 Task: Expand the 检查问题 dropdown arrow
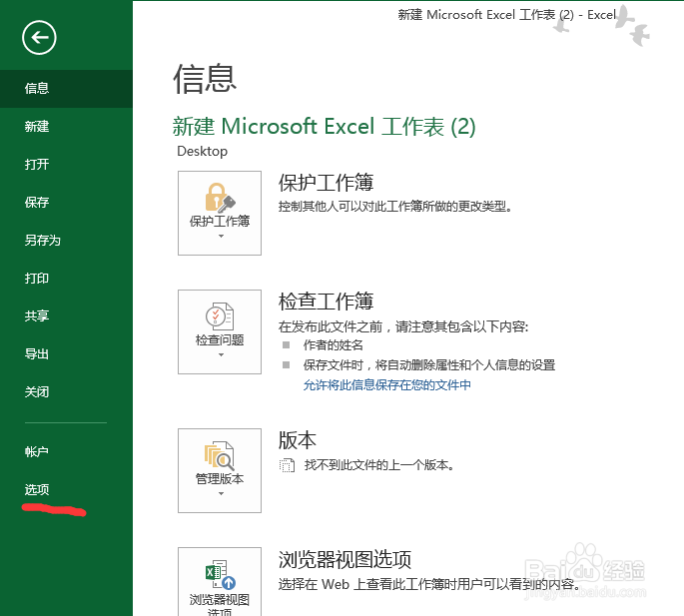(221, 354)
